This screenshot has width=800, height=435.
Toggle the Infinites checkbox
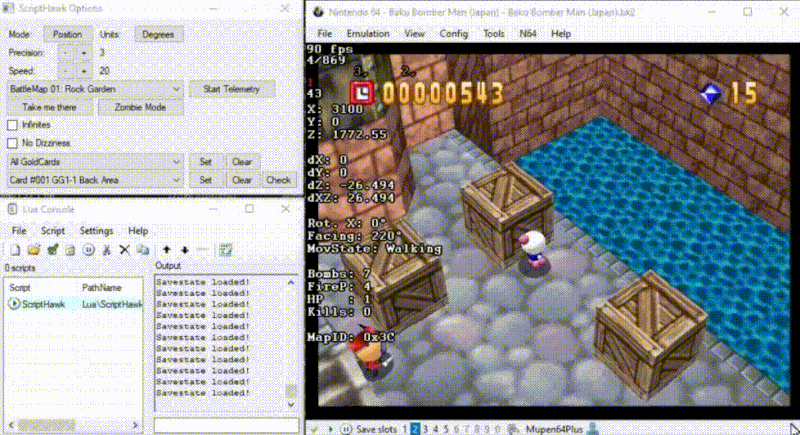tap(13, 125)
